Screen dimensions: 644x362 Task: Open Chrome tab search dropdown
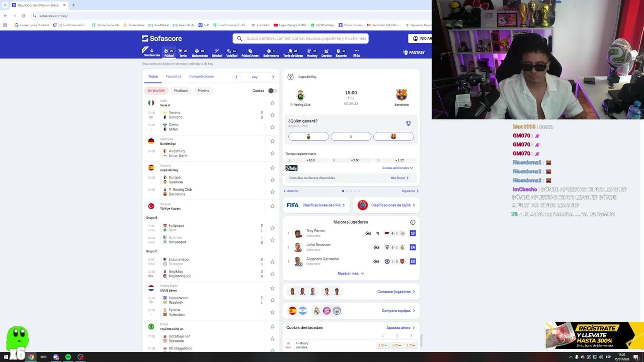point(5,5)
